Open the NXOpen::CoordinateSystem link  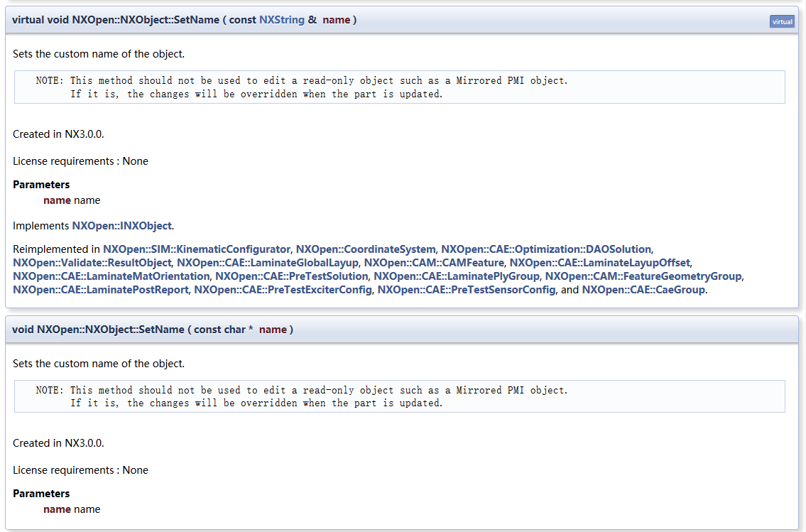[366, 249]
